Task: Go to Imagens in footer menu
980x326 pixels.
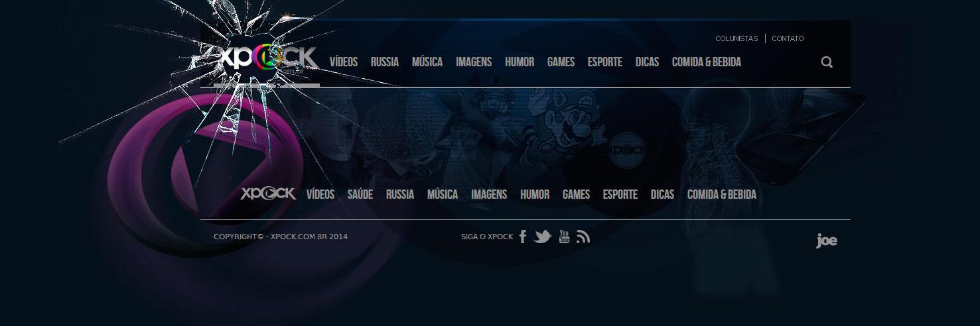Action: [489, 195]
